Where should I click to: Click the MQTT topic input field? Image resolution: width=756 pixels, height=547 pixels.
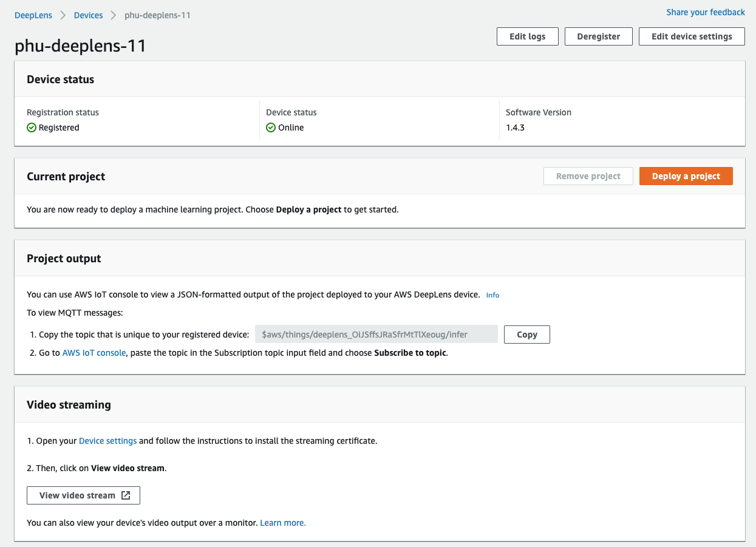click(376, 335)
